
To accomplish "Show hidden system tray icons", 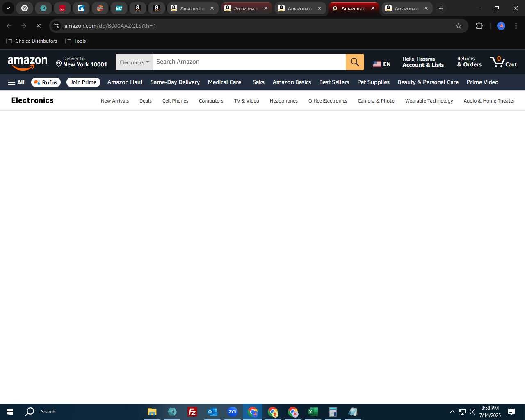I will (x=452, y=412).
